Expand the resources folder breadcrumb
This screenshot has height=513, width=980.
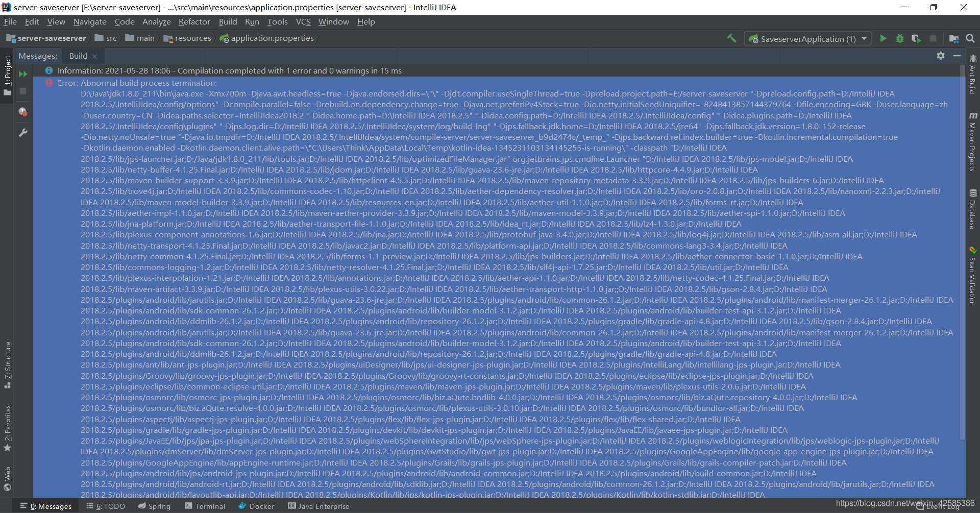pos(192,38)
